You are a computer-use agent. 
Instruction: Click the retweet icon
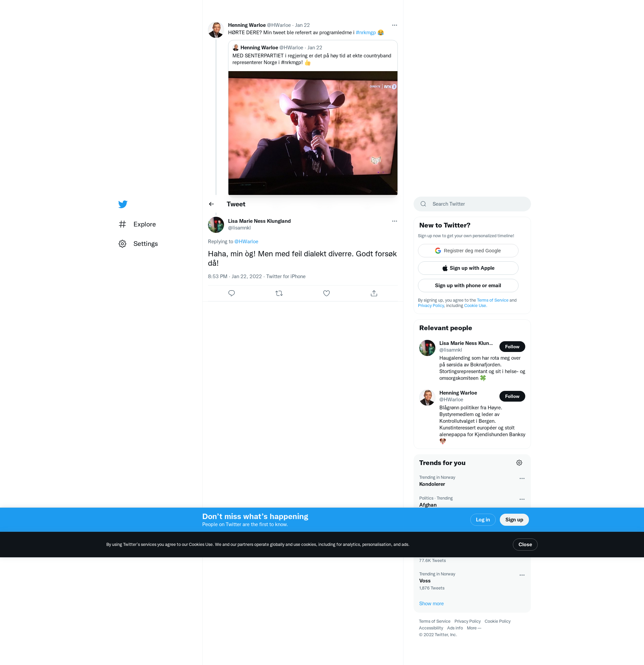[279, 293]
